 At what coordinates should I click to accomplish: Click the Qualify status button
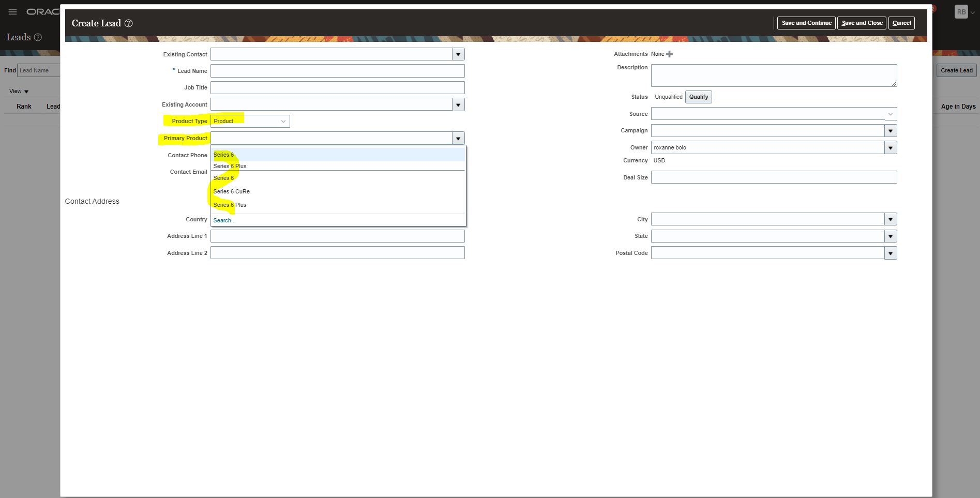[x=699, y=97]
